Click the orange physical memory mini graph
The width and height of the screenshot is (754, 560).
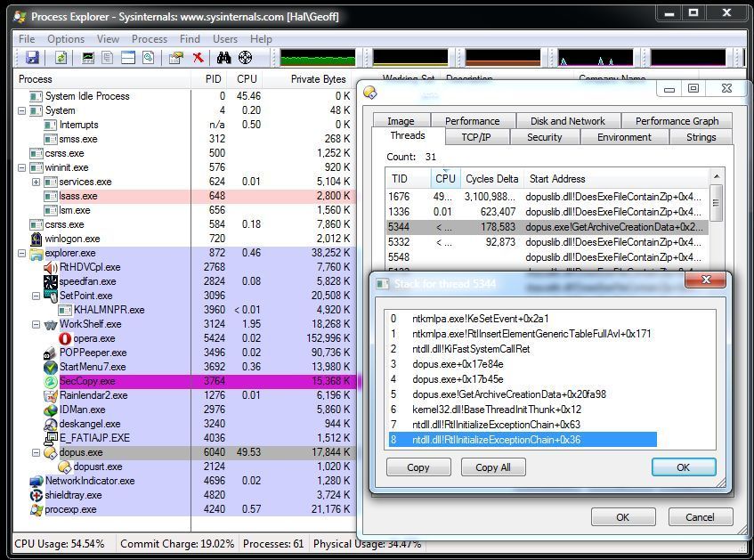pos(502,58)
